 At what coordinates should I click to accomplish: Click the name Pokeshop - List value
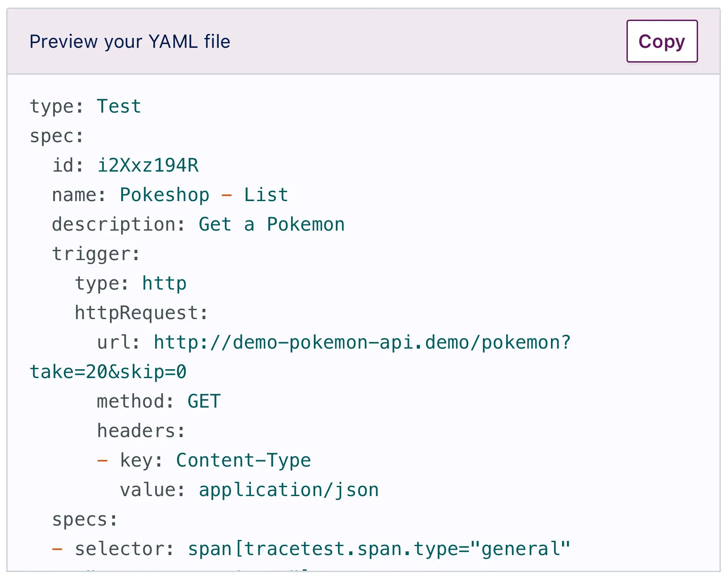pyautogui.click(x=203, y=194)
